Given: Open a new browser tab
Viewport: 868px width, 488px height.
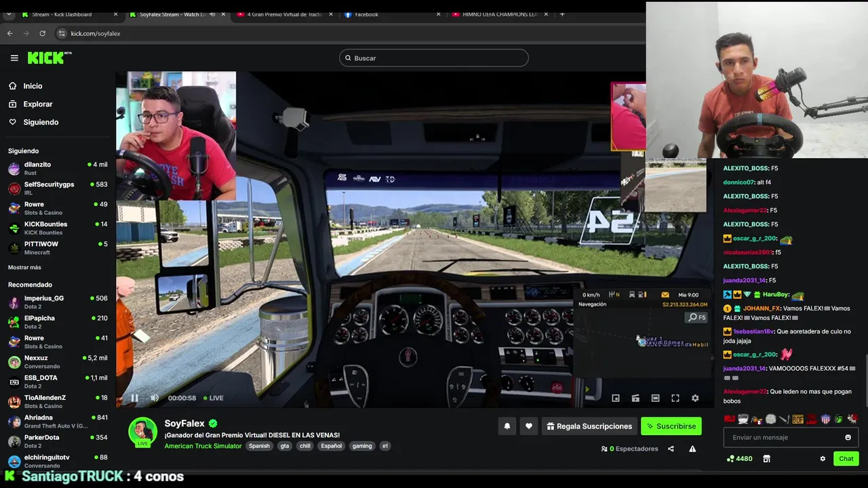Looking at the screenshot, I should pyautogui.click(x=562, y=14).
